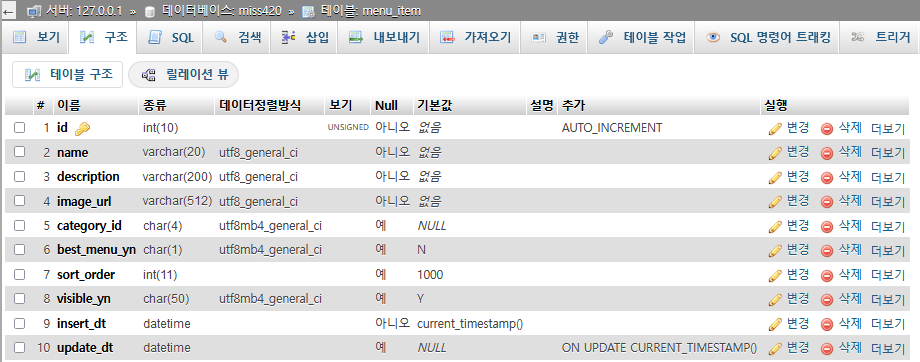The image size is (920, 362).
Task: Check the checkbox for image_url row
Action: [19, 201]
